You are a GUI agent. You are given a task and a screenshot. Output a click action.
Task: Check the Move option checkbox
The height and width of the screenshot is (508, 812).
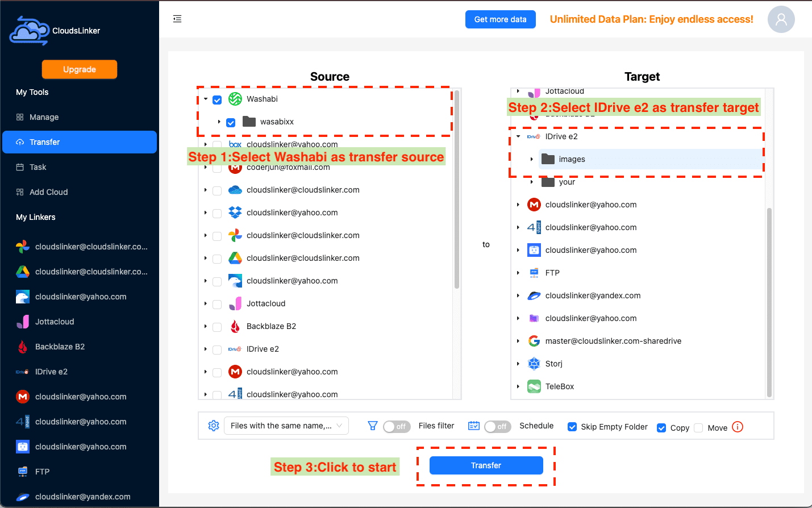[699, 428]
